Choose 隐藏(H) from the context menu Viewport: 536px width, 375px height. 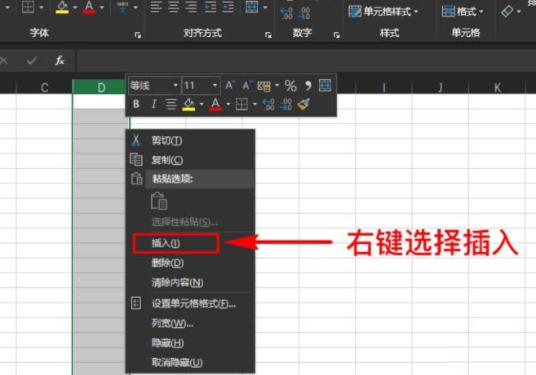191,343
